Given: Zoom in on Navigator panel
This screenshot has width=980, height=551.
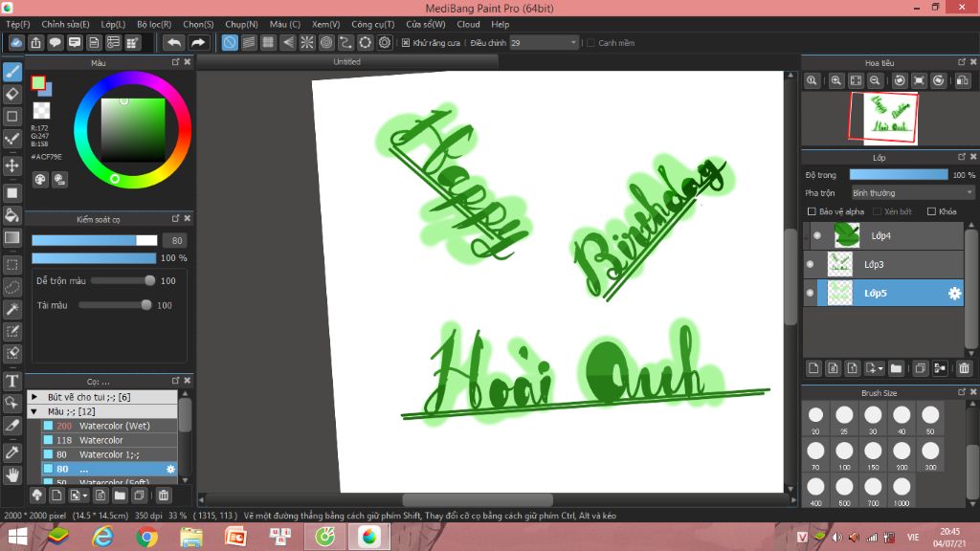Looking at the screenshot, I should [x=835, y=80].
